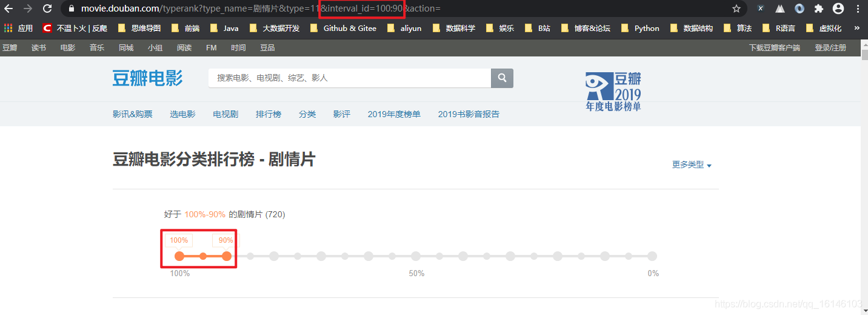Open the Chrome profile avatar
This screenshot has height=315, width=868.
coord(838,8)
